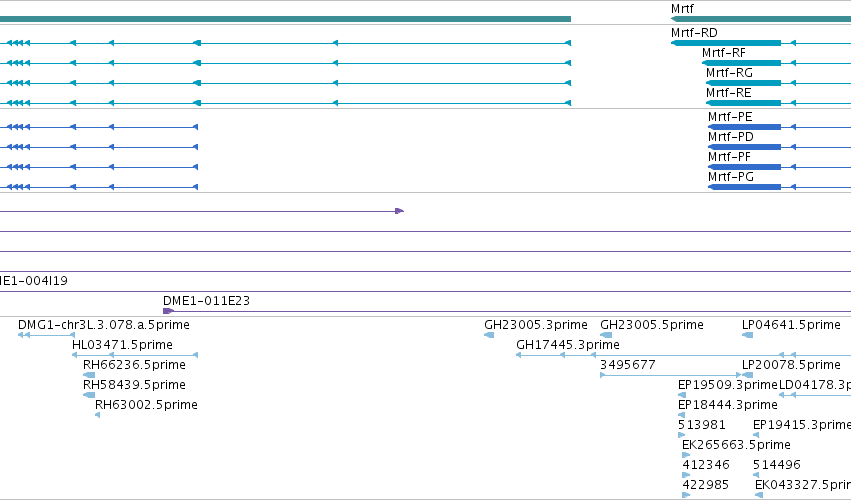
Task: Click the 3495677 feature label
Action: (627, 365)
